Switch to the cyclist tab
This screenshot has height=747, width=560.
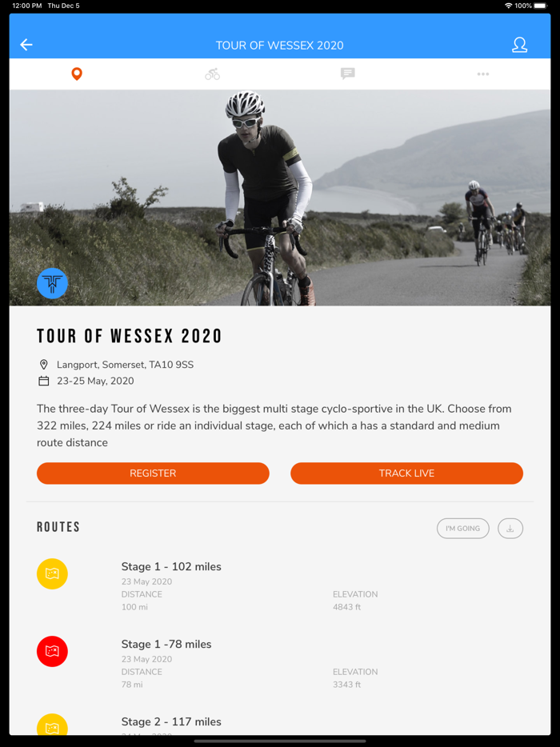point(212,74)
